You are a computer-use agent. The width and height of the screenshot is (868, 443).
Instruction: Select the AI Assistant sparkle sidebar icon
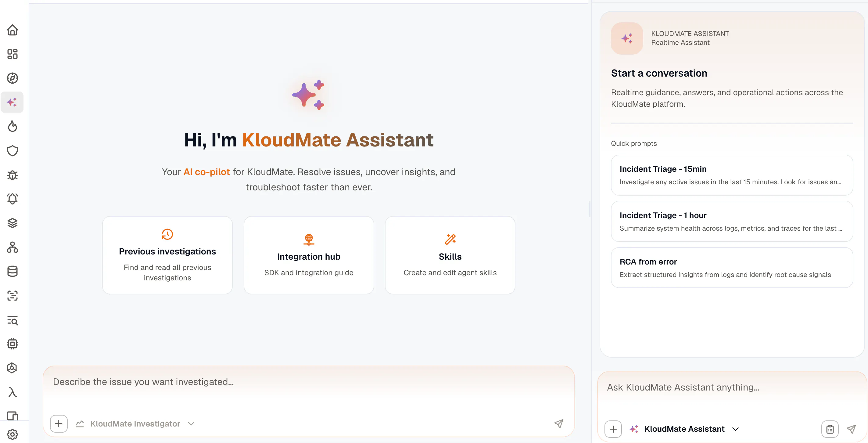tap(13, 102)
